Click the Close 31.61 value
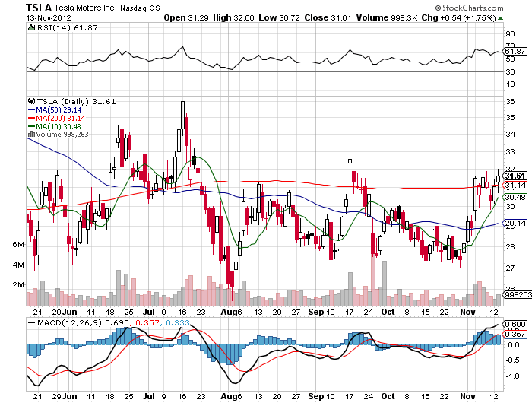 (x=328, y=17)
